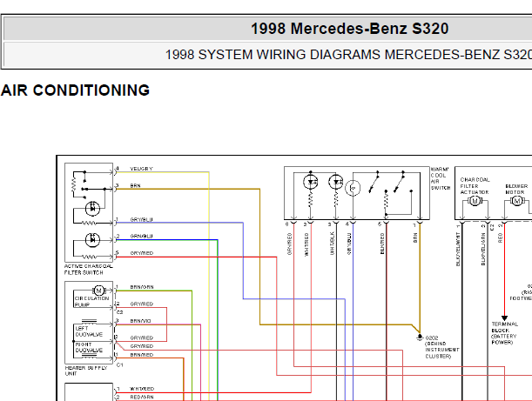The height and width of the screenshot is (401, 532).
Task: Click the "G202 (BEHIND INSTRUMENT CLUSTER)" ground label
Action: (x=441, y=347)
